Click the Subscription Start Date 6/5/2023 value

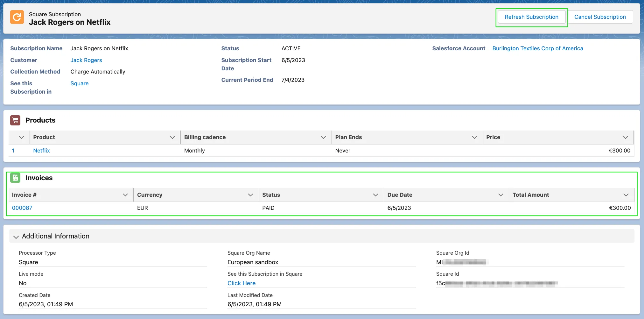pos(293,60)
